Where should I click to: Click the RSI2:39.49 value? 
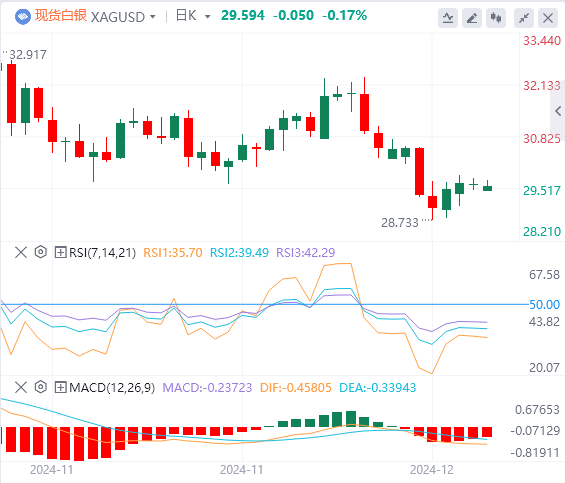tap(239, 252)
